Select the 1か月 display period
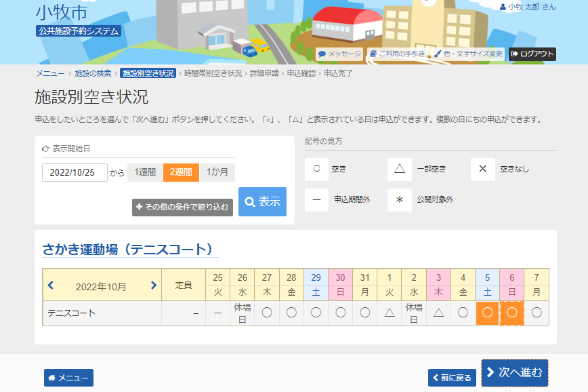This screenshot has height=392, width=588. click(217, 172)
